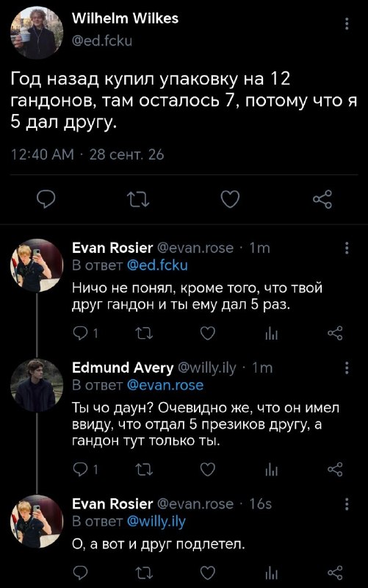Screen dimensions: 368x588
Task: Open comments on Evan Rosier's first reply
Action: (x=80, y=333)
